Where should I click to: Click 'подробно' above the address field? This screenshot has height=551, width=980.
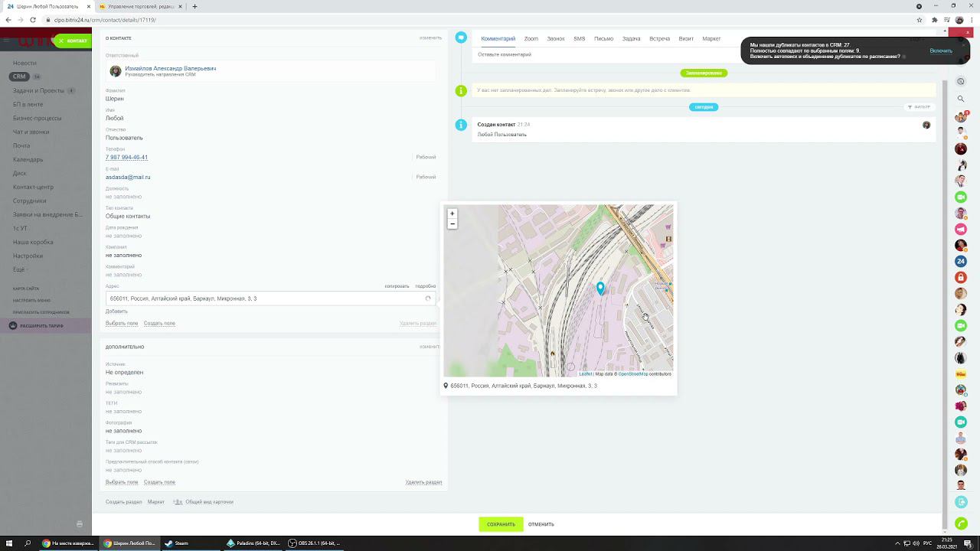[426, 286]
